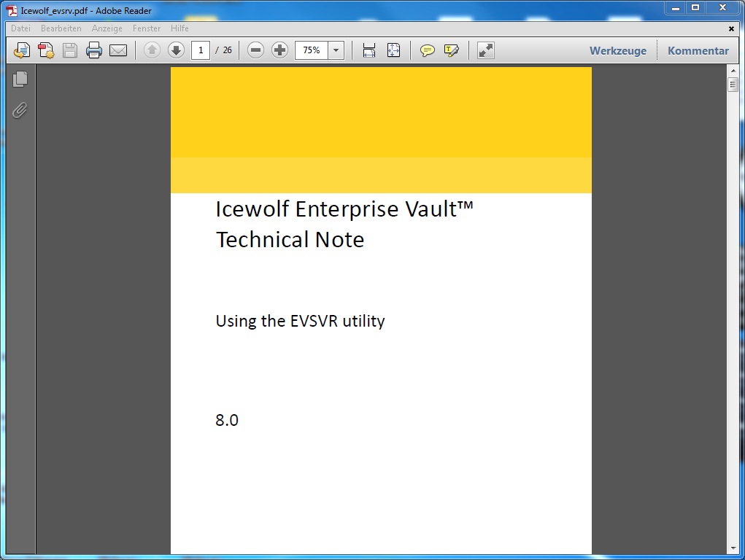Click the 'Icewolf Enterprise Vault' title text

pyautogui.click(x=344, y=209)
